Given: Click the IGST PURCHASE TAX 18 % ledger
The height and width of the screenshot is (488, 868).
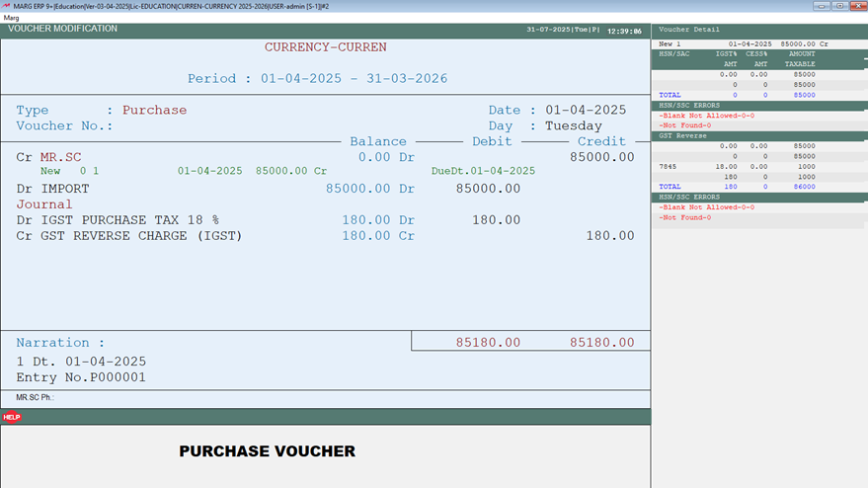Looking at the screenshot, I should [129, 220].
